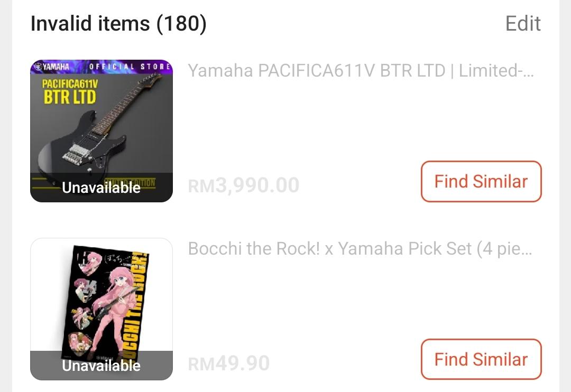Click the yellow PACIFICA611V BTR LTD text
571x392 pixels.
(x=70, y=92)
